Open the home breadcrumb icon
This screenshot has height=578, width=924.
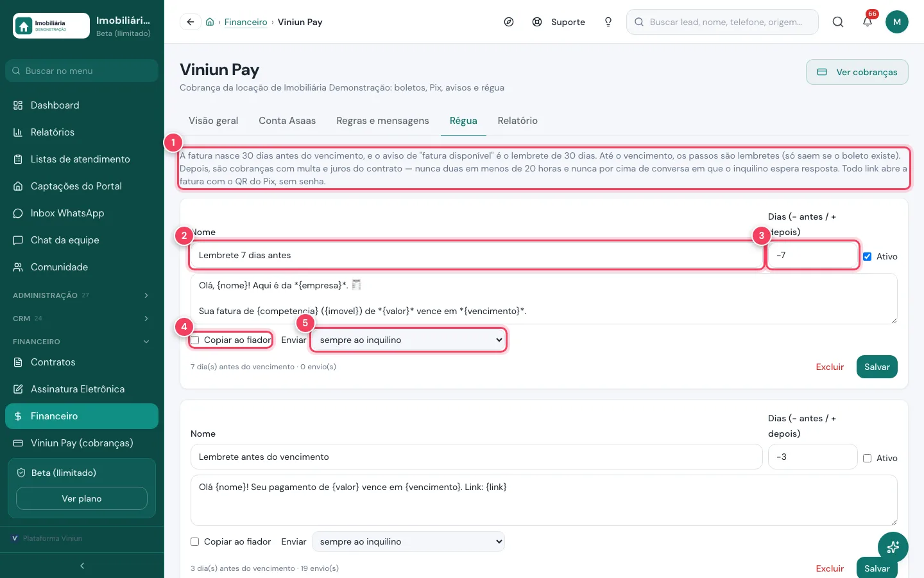pyautogui.click(x=210, y=22)
